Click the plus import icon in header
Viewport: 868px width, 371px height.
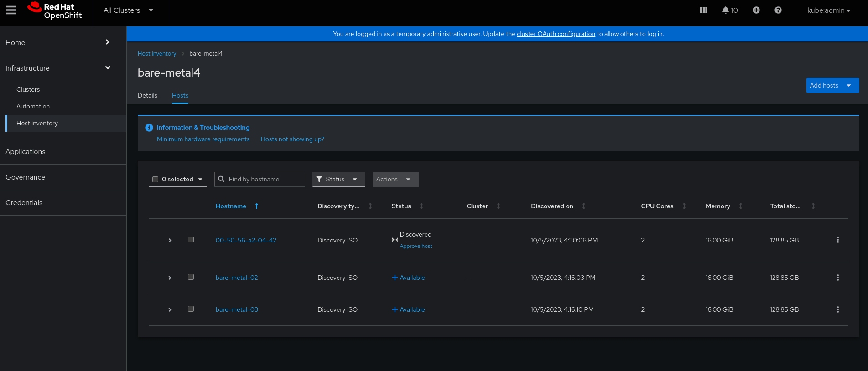click(756, 10)
